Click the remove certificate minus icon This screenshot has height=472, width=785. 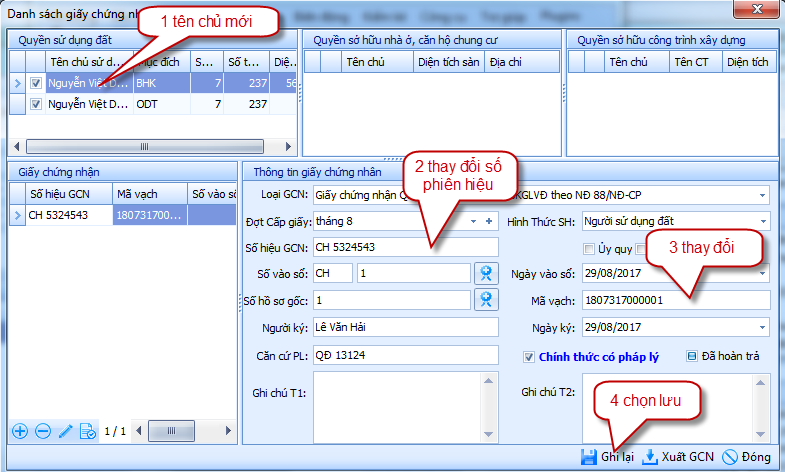(42, 432)
